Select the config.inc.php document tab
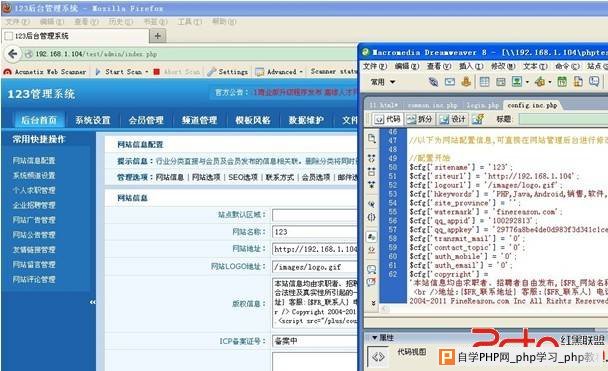This screenshot has width=608, height=371. tap(532, 105)
